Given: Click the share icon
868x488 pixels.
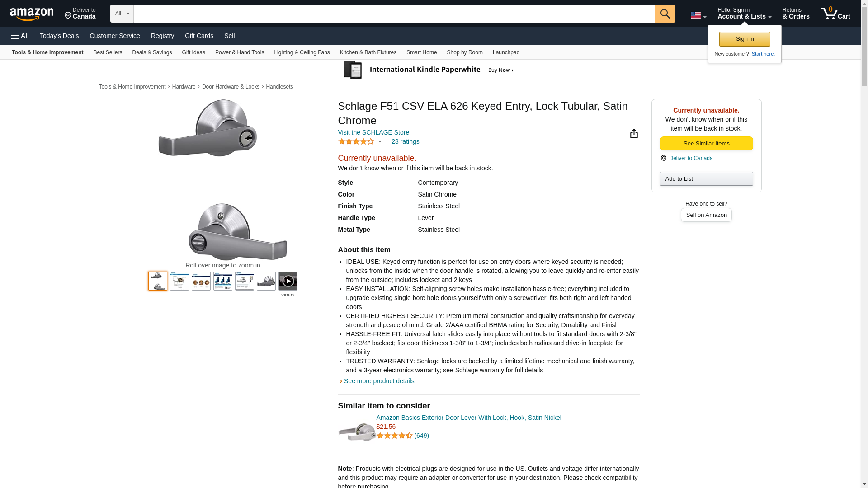Looking at the screenshot, I should pyautogui.click(x=634, y=134).
